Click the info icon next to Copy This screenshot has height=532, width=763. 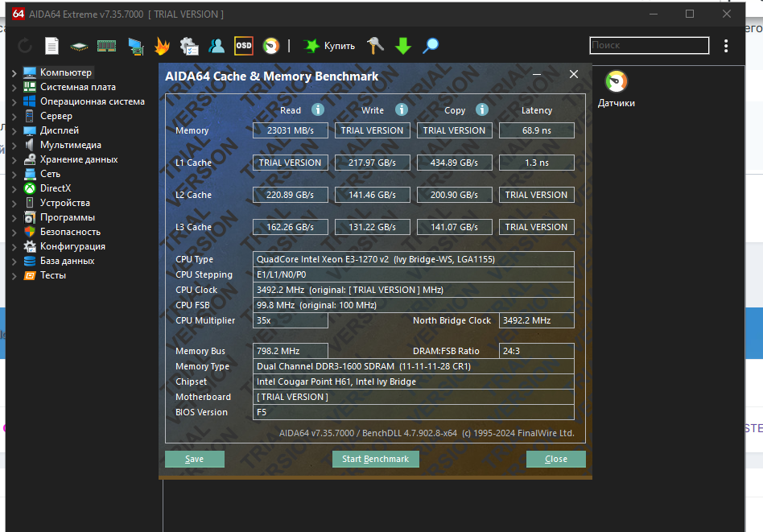(482, 110)
